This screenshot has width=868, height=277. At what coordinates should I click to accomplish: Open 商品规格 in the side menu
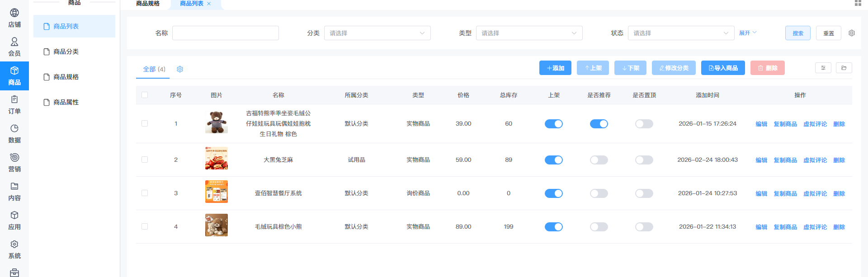coord(74,77)
